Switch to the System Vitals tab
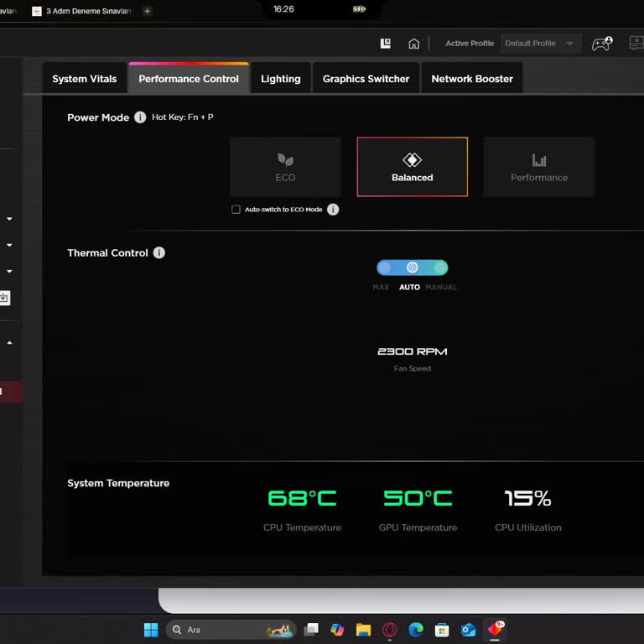644x644 pixels. pos(85,79)
